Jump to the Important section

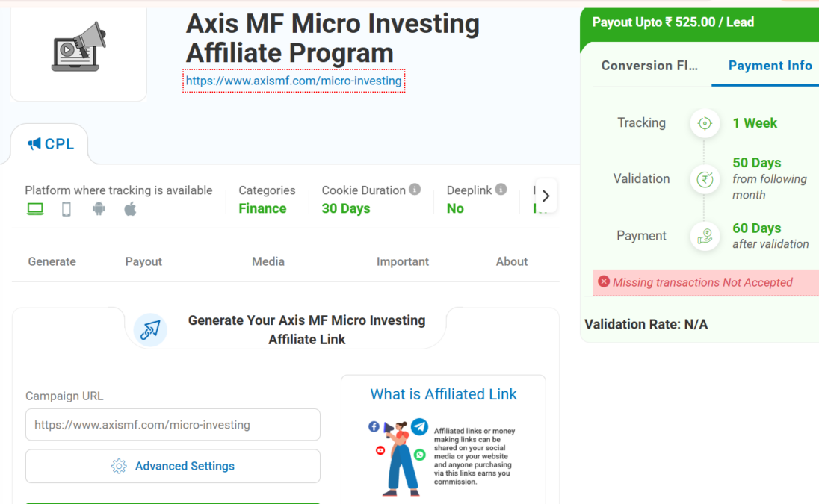[x=403, y=261]
